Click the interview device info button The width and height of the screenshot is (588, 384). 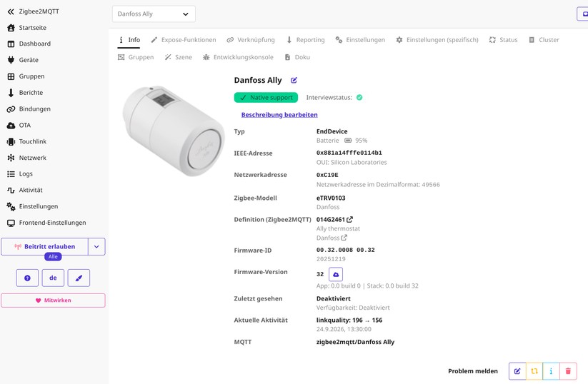[551, 371]
